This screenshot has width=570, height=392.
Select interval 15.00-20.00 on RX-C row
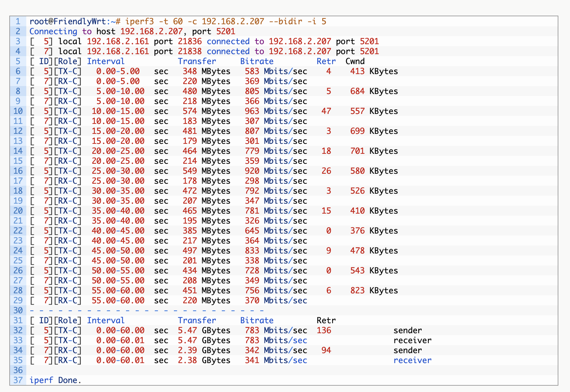point(118,141)
